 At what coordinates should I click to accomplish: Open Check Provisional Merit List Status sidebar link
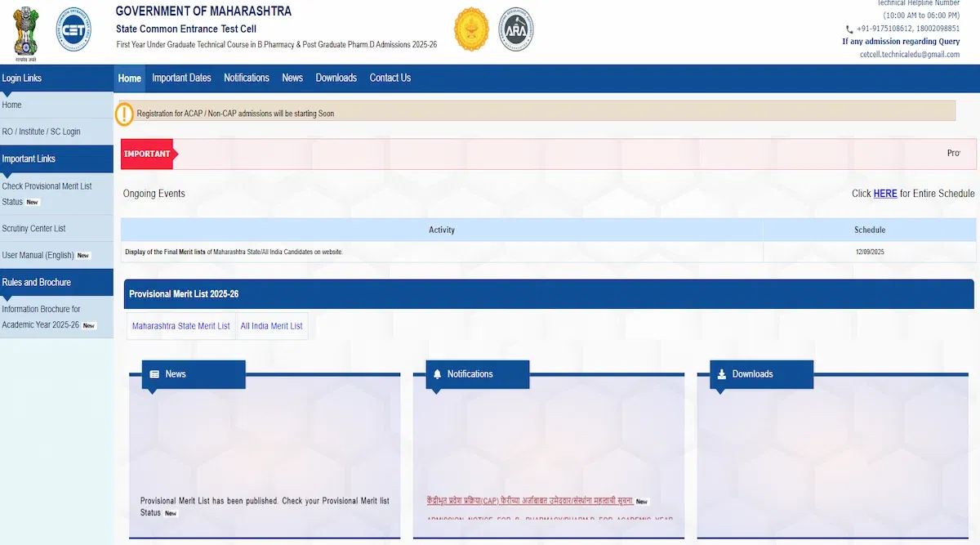(x=47, y=194)
